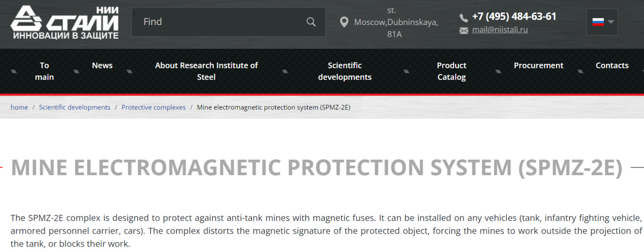This screenshot has height=252, width=644.
Task: Open the News menu item
Action: [x=102, y=65]
